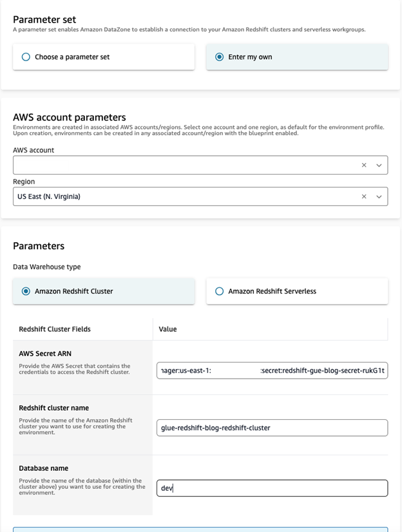The height and width of the screenshot is (532, 402).
Task: Click the Redshift Cluster Fields column header
Action: pyautogui.click(x=55, y=329)
